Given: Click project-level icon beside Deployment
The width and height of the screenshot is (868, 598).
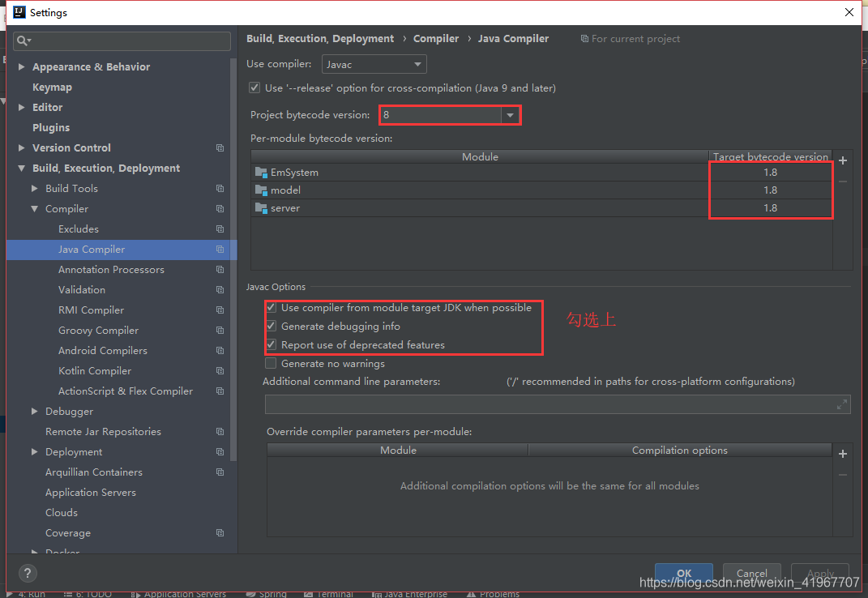Looking at the screenshot, I should pyautogui.click(x=220, y=452).
